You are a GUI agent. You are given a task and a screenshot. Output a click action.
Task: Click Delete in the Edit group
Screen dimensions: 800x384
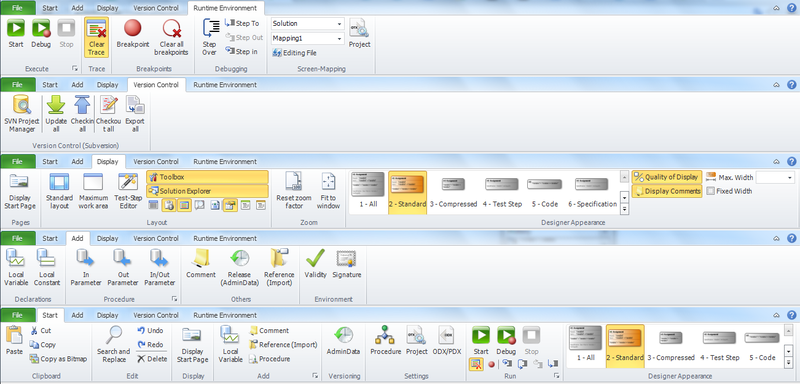click(x=152, y=359)
